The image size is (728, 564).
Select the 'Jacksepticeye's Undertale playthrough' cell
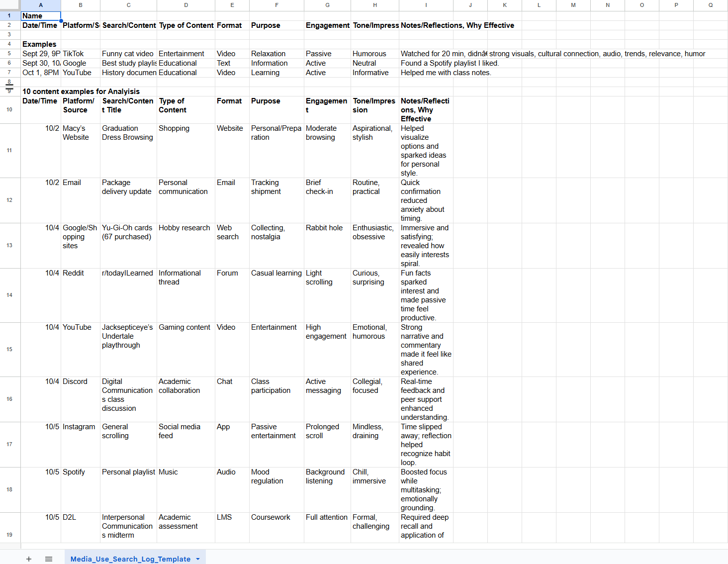[128, 337]
